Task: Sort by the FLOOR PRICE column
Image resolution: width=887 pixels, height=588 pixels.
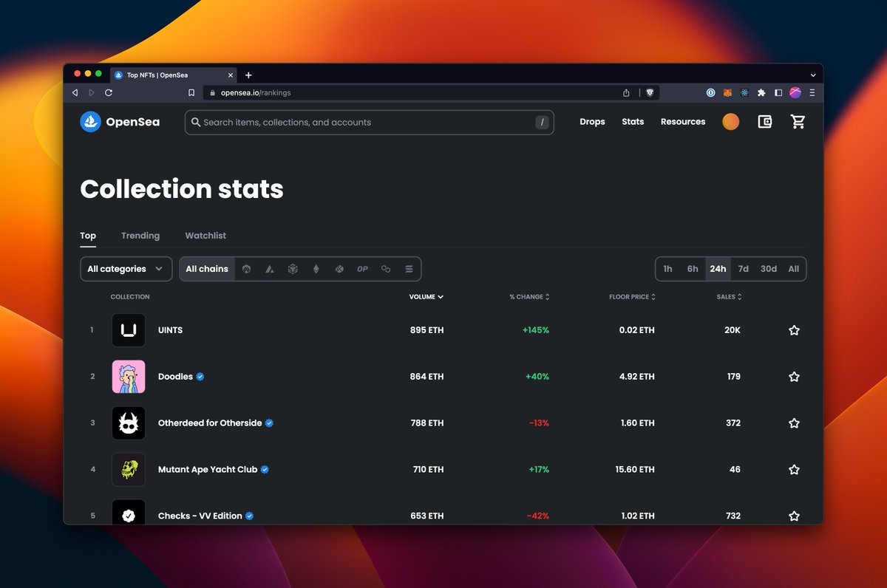Action: (632, 297)
